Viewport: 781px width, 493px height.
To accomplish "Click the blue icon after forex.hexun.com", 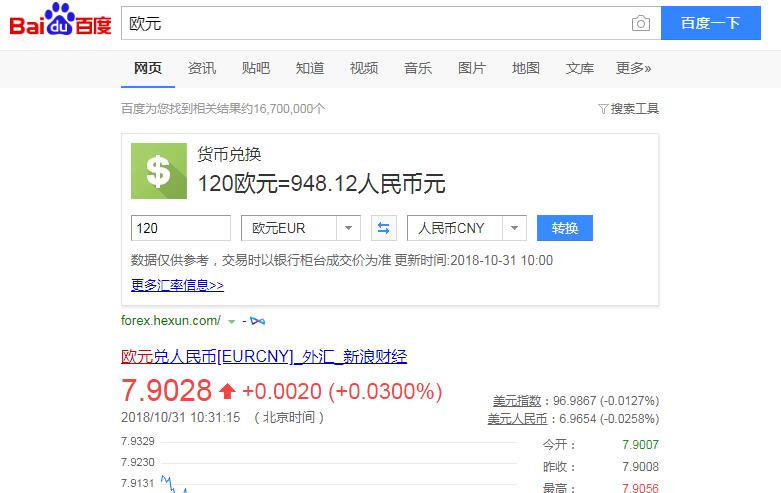I will [x=258, y=321].
